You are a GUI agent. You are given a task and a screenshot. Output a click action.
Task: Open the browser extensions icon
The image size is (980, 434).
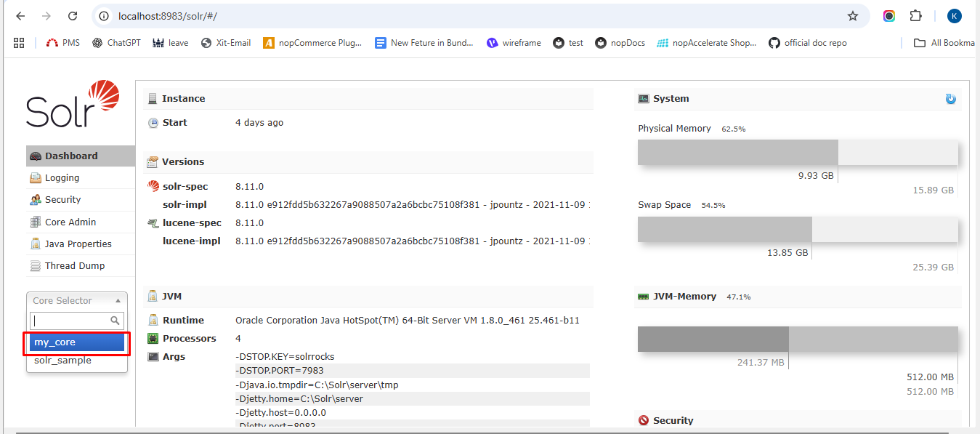coord(915,16)
